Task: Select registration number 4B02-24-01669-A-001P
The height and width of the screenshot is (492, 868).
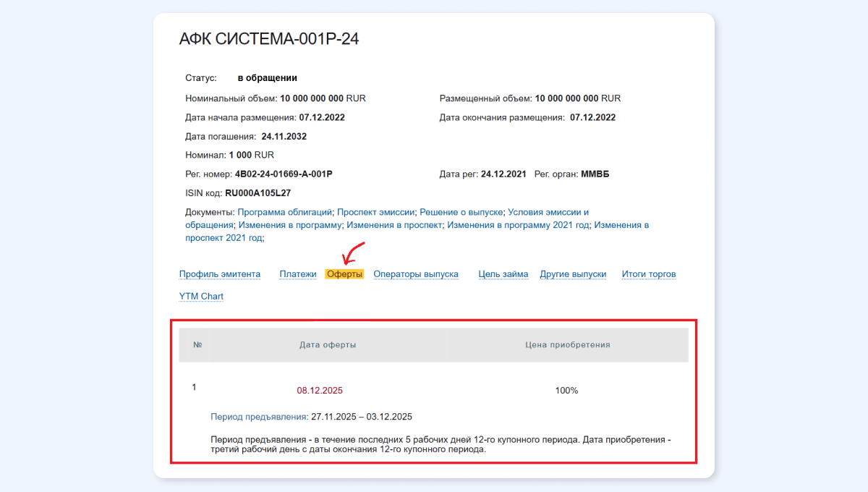Action: (284, 174)
